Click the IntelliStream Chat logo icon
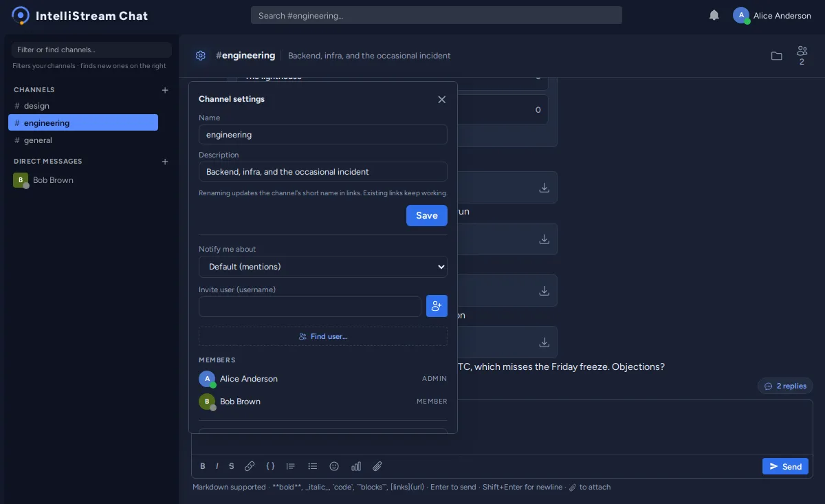 click(21, 15)
